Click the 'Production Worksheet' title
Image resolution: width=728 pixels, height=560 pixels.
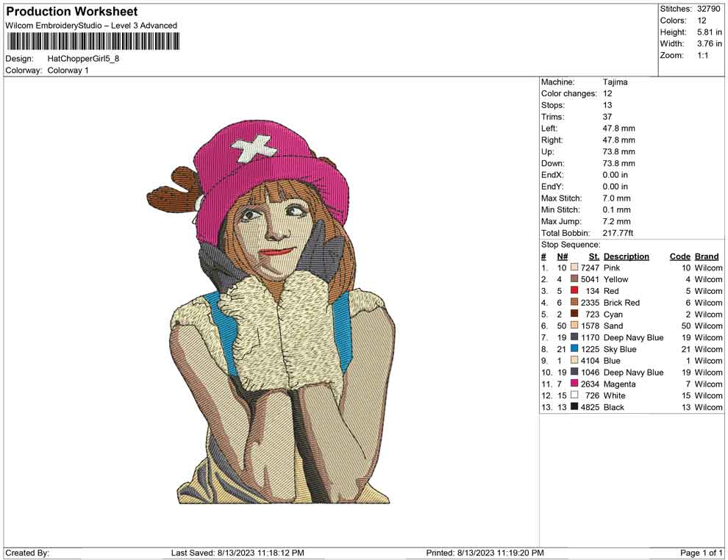pyautogui.click(x=72, y=12)
